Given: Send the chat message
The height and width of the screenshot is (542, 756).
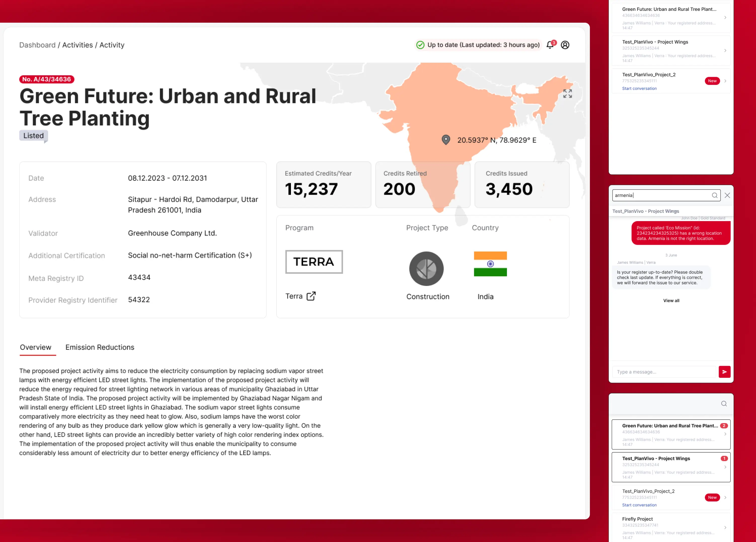Looking at the screenshot, I should pyautogui.click(x=724, y=371).
